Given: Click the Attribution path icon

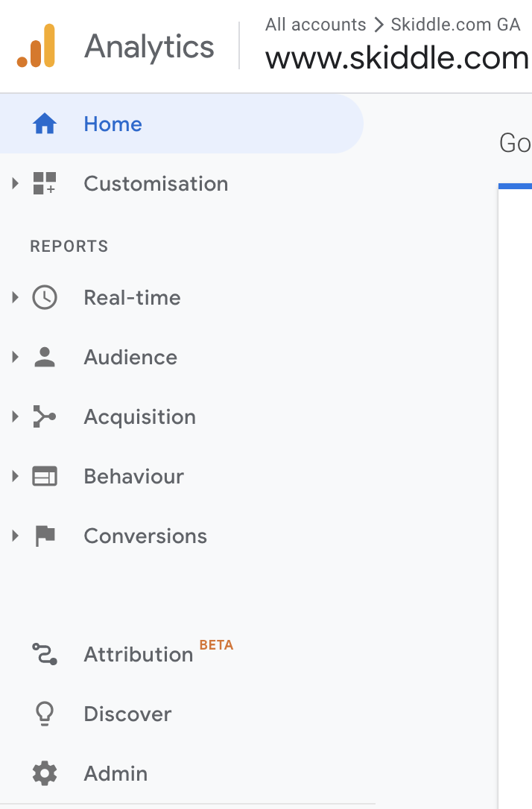Looking at the screenshot, I should 45,654.
